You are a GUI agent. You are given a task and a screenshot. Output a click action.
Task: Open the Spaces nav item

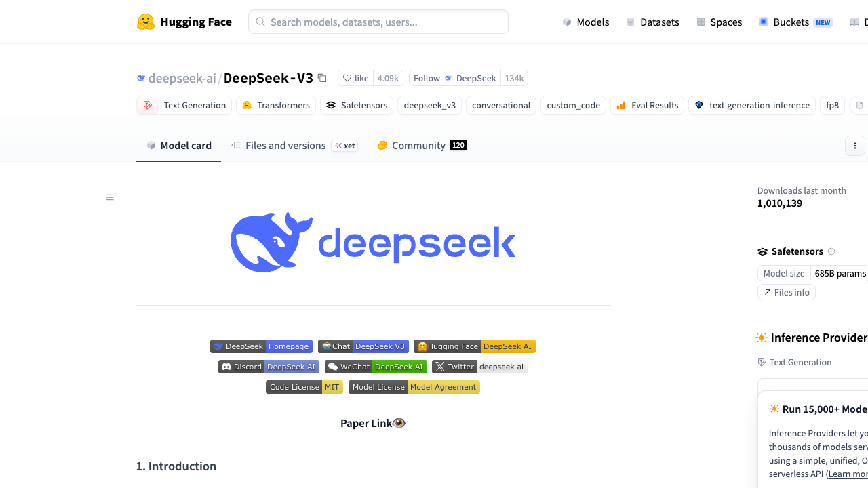[x=719, y=22]
